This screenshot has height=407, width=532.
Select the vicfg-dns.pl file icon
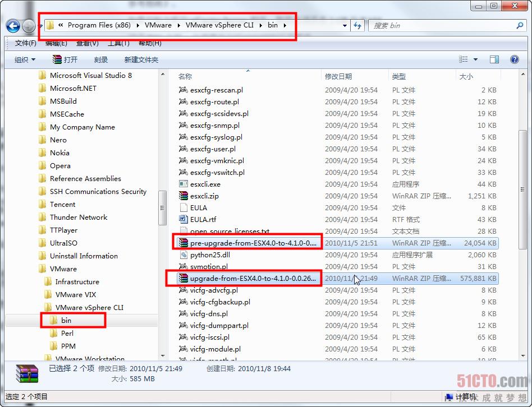click(x=183, y=313)
